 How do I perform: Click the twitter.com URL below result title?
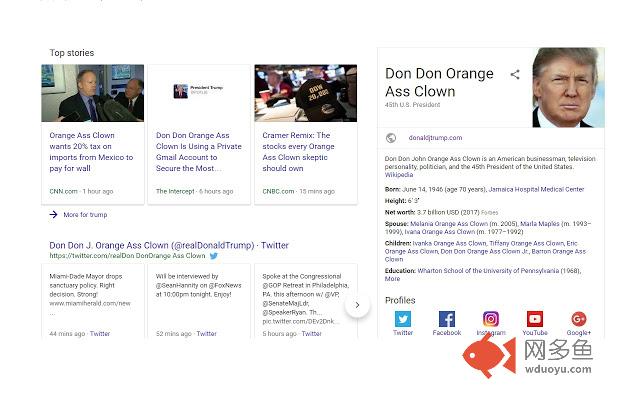tap(127, 256)
